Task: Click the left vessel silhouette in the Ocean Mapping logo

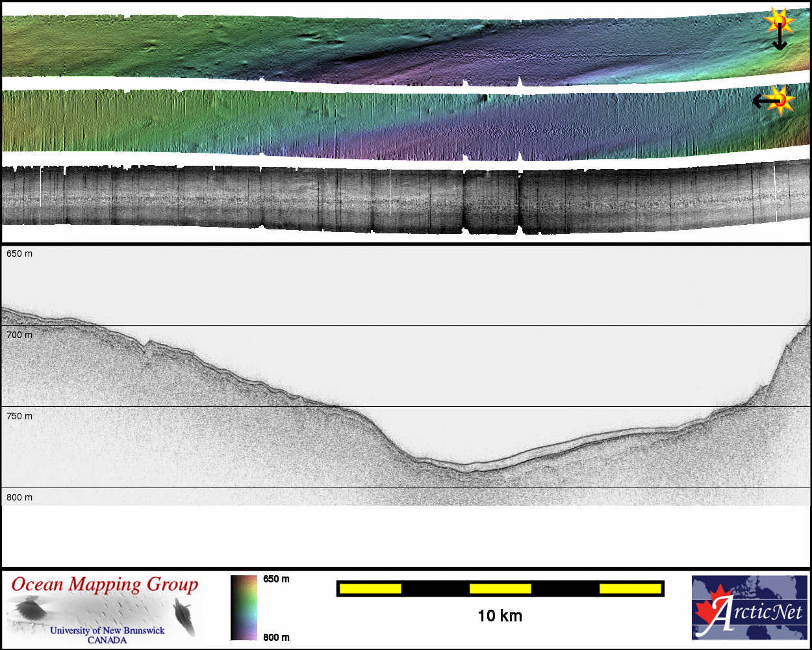Action: (x=28, y=610)
